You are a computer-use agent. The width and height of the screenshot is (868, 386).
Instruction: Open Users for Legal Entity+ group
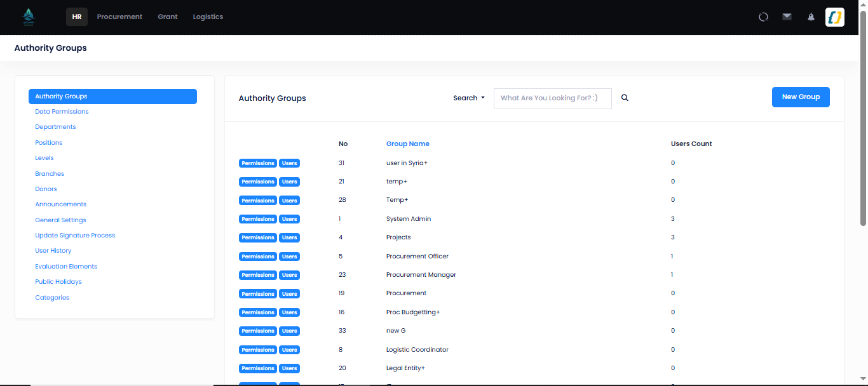click(x=289, y=368)
